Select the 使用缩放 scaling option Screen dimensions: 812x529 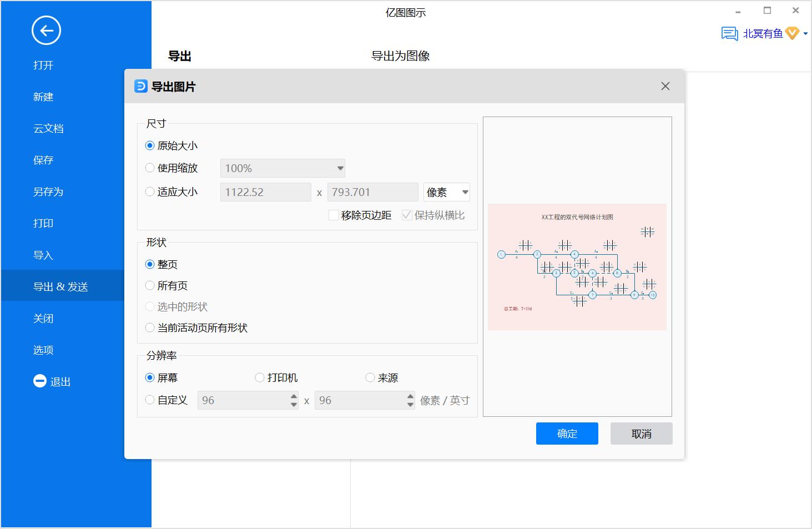pos(149,168)
